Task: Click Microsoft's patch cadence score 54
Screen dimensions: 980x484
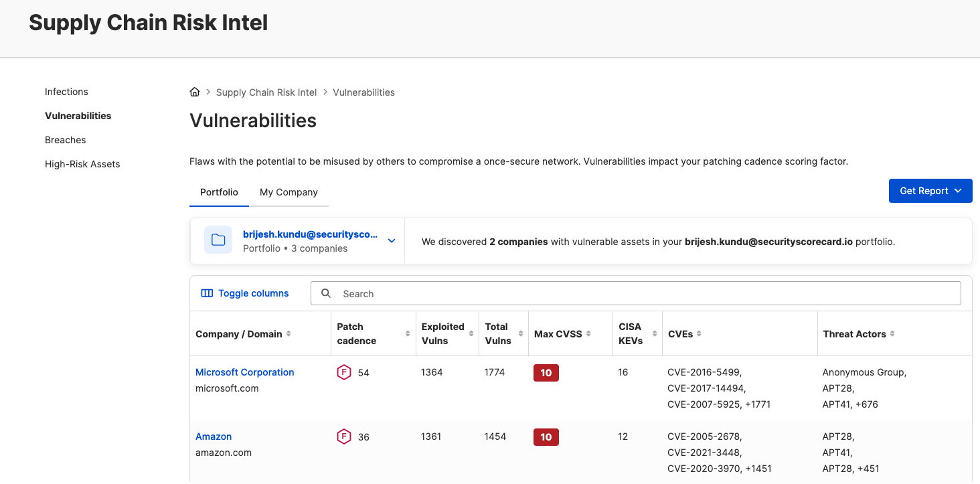Action: (x=363, y=373)
